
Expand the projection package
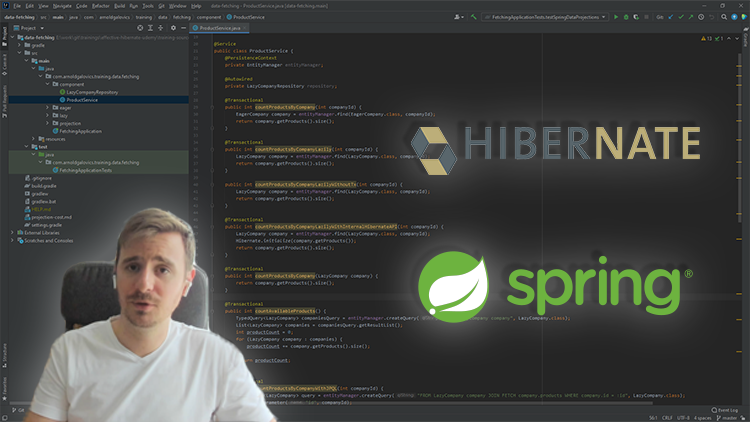pos(47,123)
